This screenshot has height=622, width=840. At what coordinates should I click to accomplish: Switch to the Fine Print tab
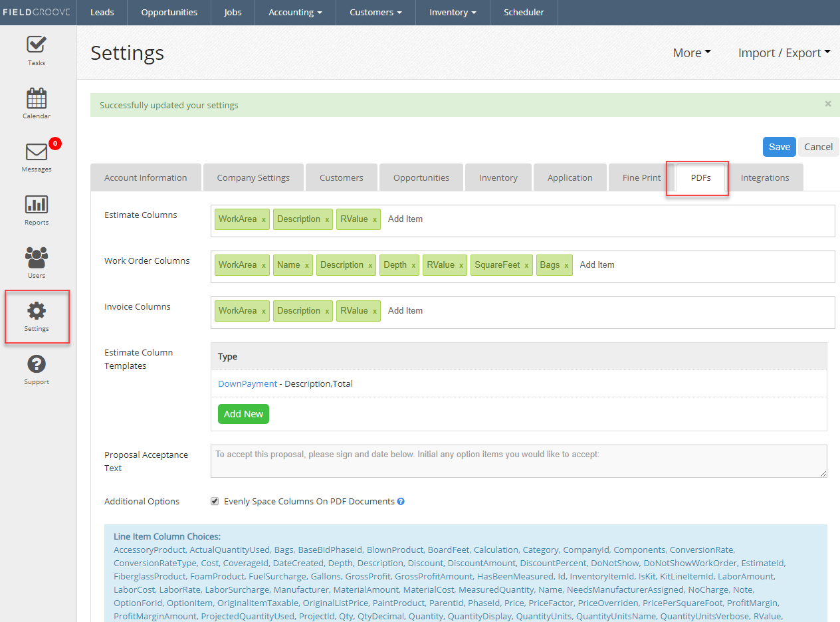click(x=641, y=177)
